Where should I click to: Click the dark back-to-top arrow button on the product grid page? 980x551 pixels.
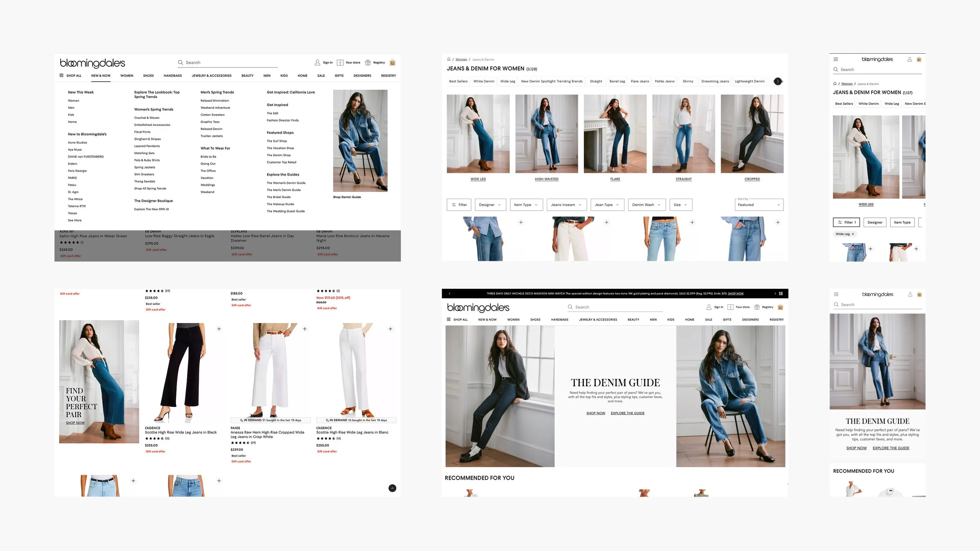coord(392,488)
